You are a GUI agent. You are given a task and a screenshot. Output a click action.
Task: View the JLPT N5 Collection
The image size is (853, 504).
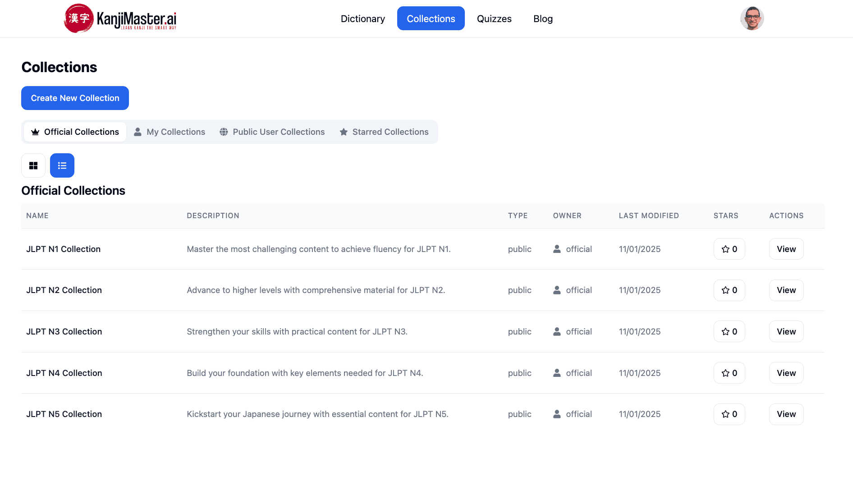[x=786, y=414]
